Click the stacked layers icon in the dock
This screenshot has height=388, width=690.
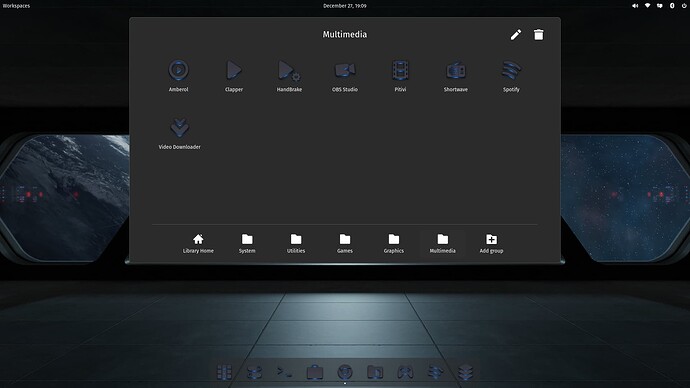pos(465,372)
